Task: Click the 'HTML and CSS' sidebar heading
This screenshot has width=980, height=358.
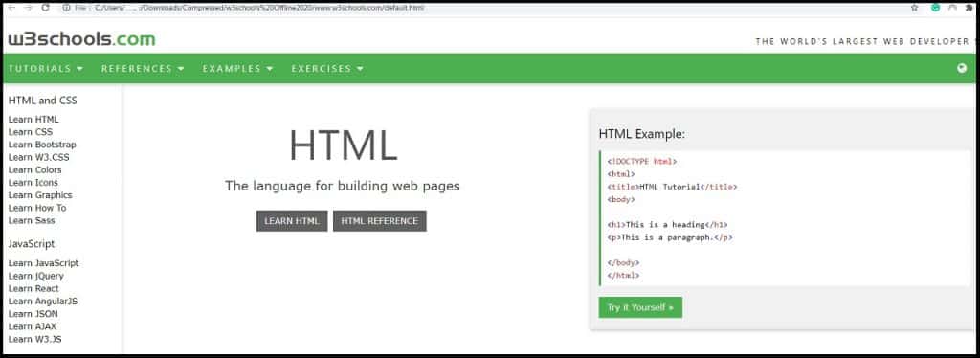Action: pyautogui.click(x=42, y=100)
